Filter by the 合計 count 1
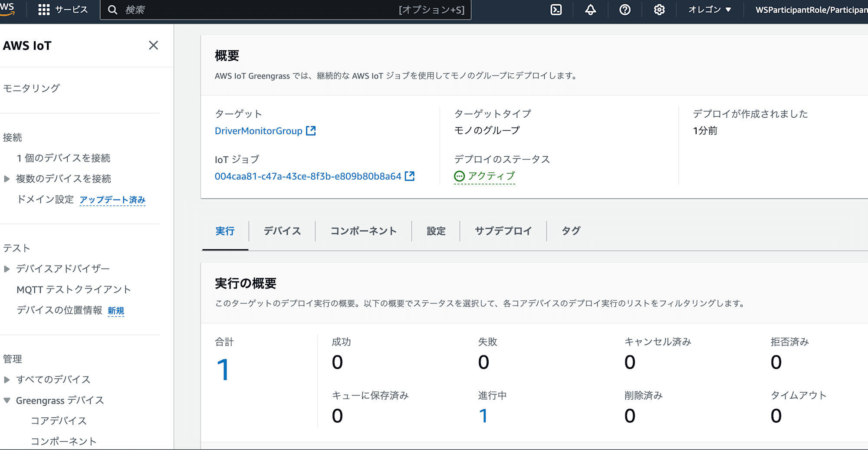Screen dimensions: 868x450 click(x=223, y=370)
